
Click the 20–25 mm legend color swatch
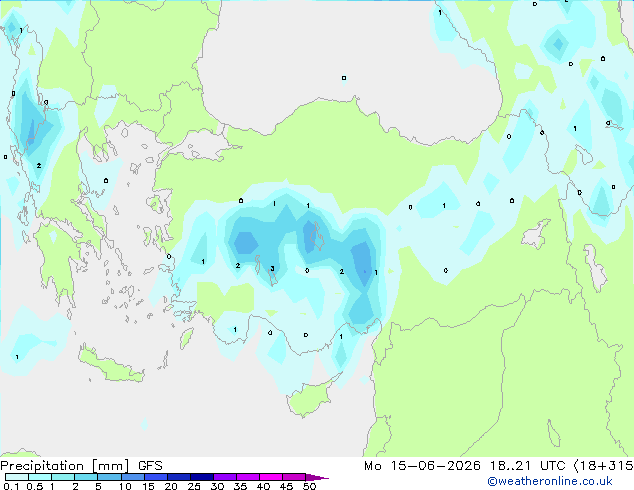178,477
